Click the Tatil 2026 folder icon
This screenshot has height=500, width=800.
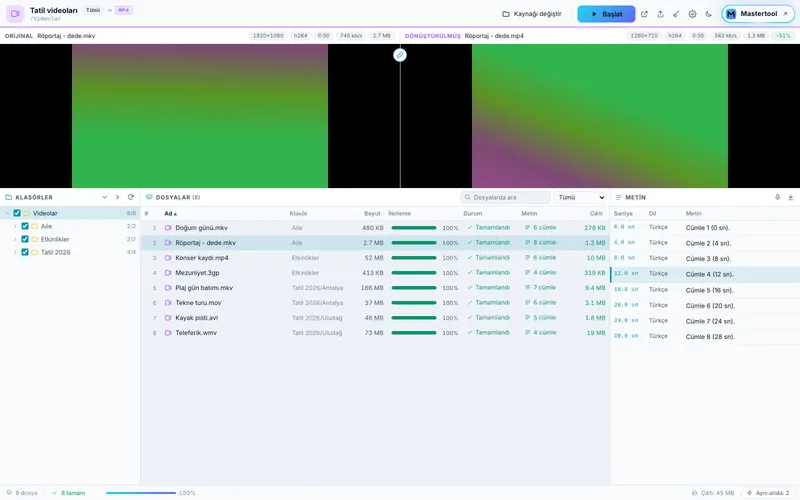tap(35, 252)
